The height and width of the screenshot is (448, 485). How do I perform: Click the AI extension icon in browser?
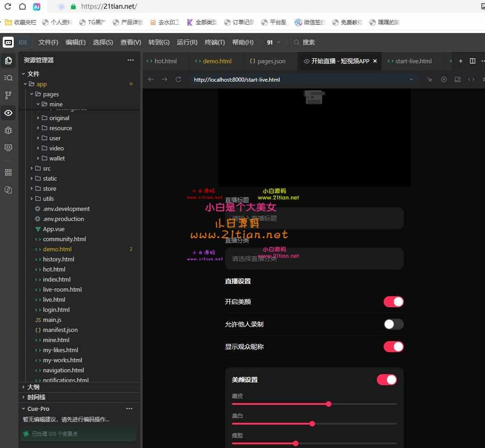point(37,6)
